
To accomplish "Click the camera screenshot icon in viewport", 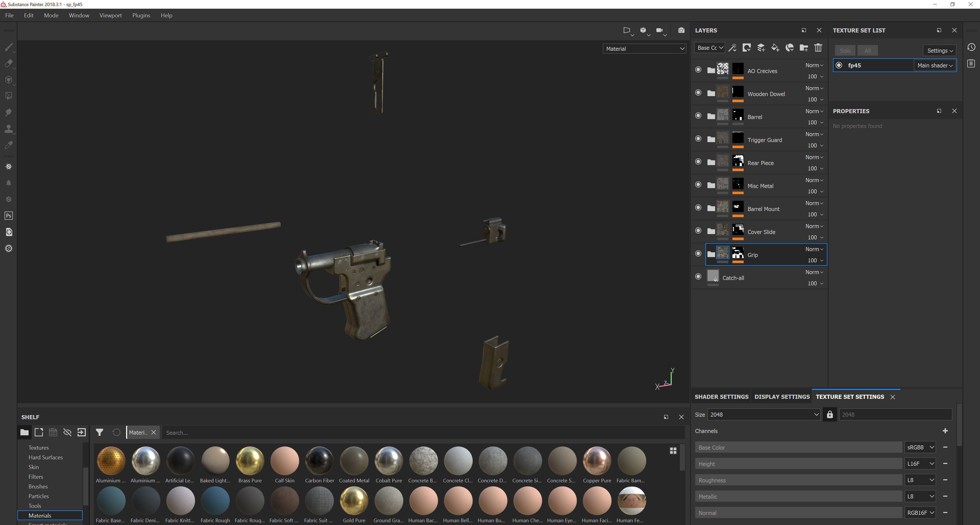I will pos(681,30).
